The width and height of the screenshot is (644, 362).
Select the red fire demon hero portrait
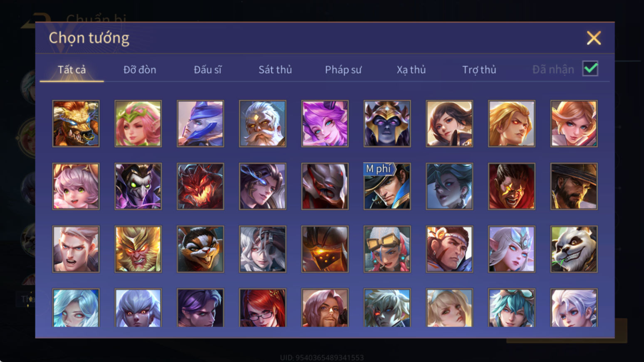point(200,186)
